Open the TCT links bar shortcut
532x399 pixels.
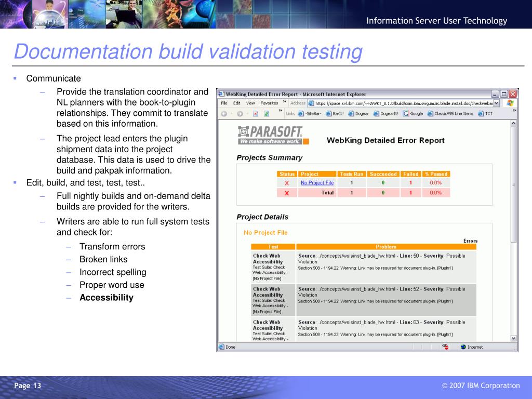(x=485, y=114)
